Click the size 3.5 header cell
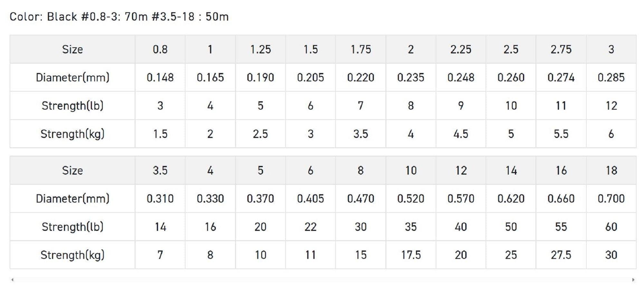Image resolution: width=644 pixels, height=291 pixels. click(x=160, y=170)
